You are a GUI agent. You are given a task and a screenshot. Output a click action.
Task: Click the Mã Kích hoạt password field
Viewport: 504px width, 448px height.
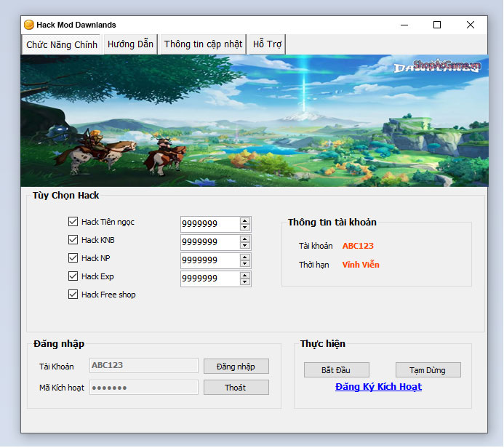pos(144,387)
